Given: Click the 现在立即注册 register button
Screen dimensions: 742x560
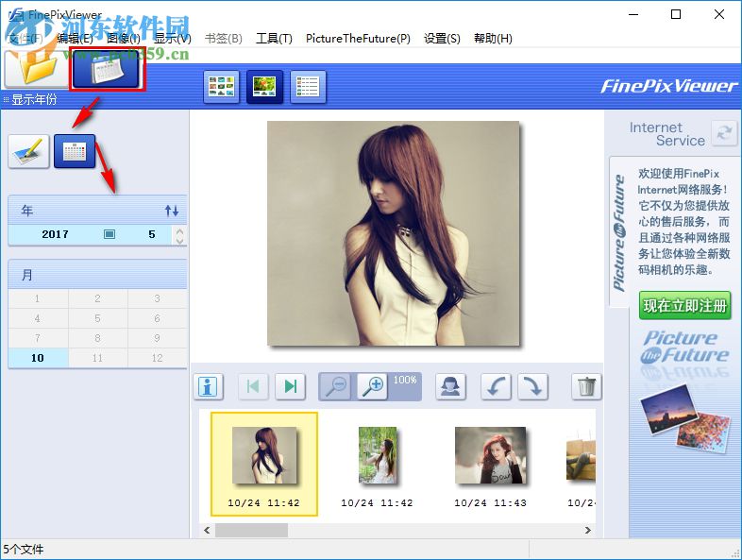Looking at the screenshot, I should point(684,306).
